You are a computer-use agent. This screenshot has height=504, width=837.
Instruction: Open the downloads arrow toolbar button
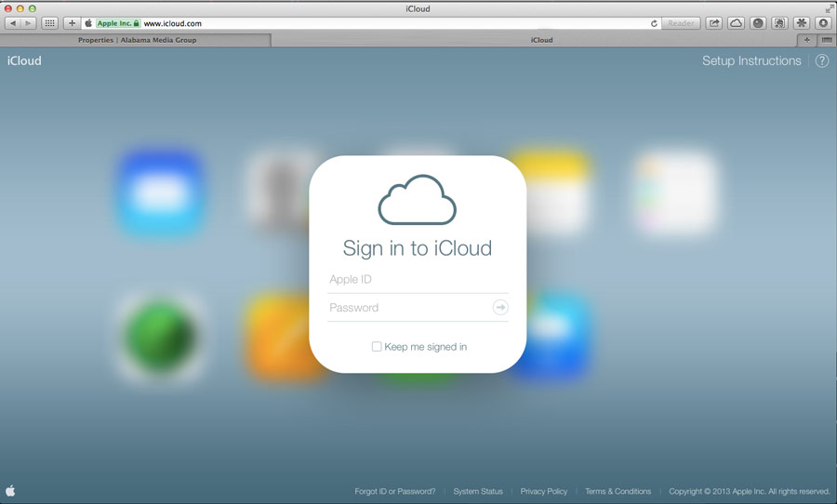823,23
